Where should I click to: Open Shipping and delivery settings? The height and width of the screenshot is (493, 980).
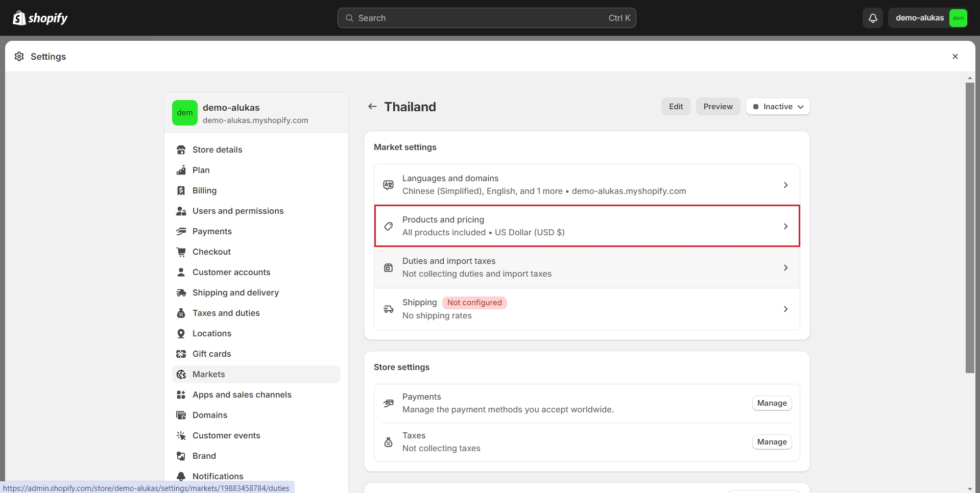235,292
